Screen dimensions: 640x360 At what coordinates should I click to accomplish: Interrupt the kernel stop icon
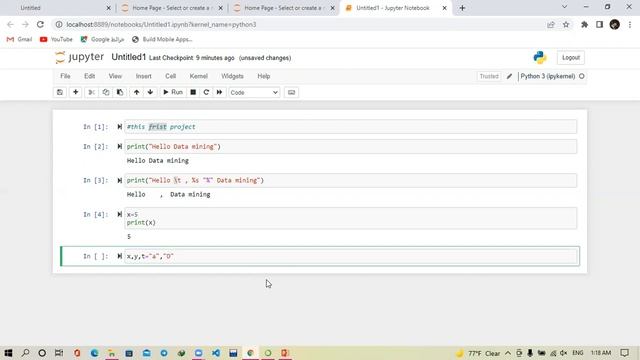(193, 92)
